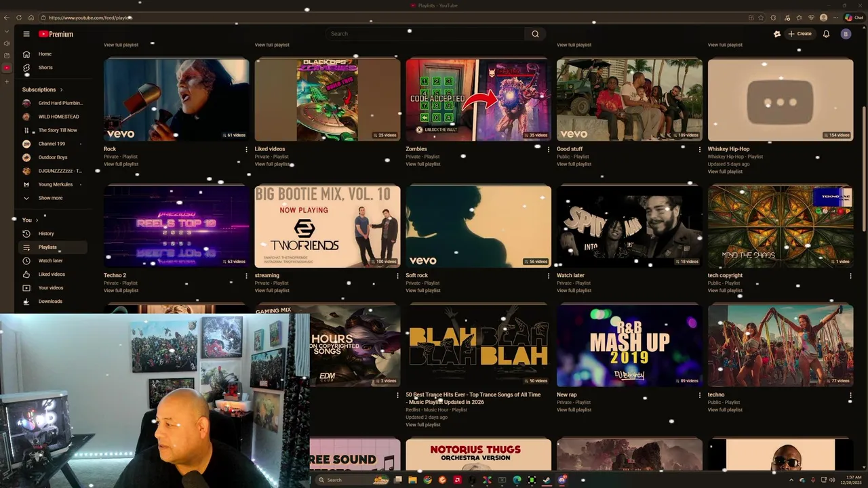
Task: Open options menu for streaming playlist
Action: [397, 276]
